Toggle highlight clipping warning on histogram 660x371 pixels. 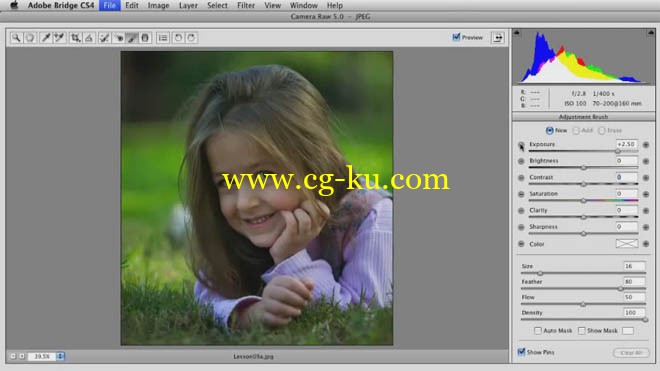click(650, 32)
